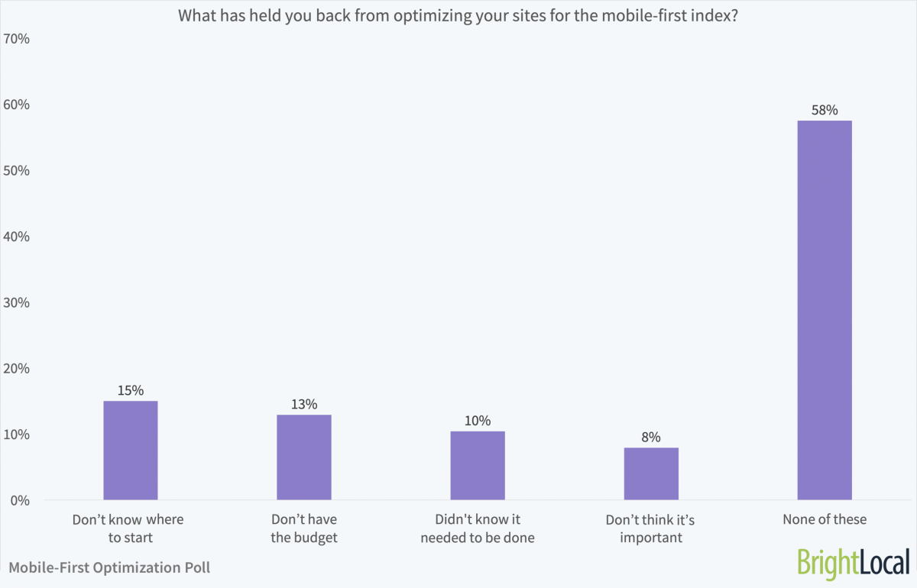Click the "Mobile-First Optimization Poll" caption

click(x=109, y=567)
